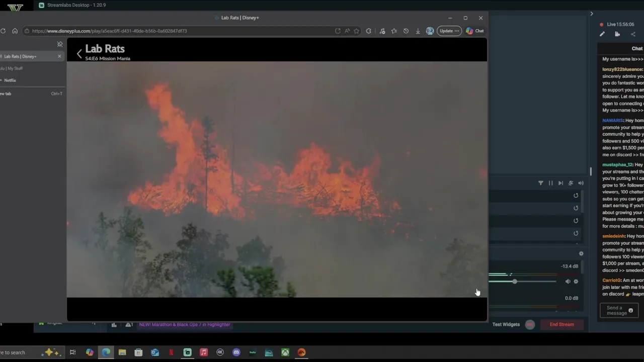Click the Streamlabs camera clip icon
Screen dimensions: 644x362
(x=617, y=34)
